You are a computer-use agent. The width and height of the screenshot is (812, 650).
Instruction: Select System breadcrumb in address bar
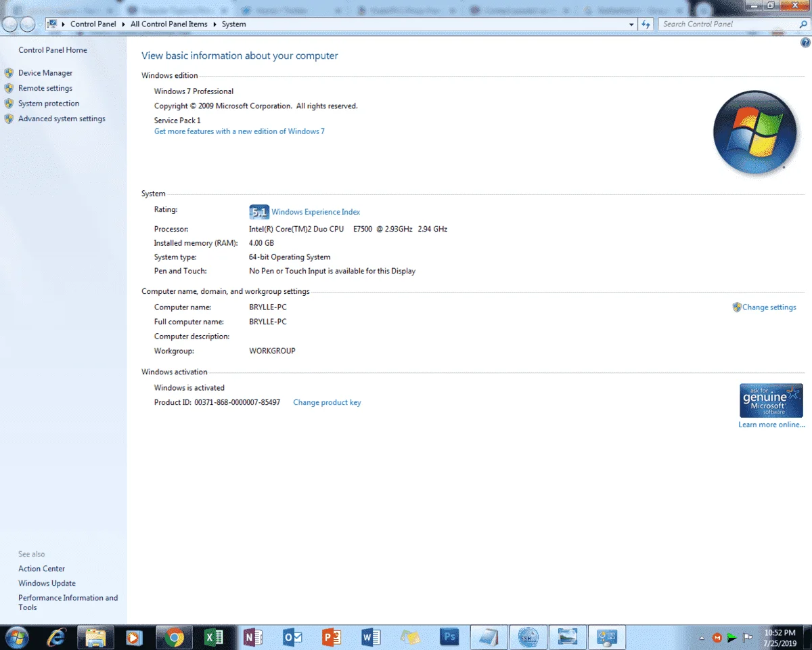pyautogui.click(x=234, y=24)
